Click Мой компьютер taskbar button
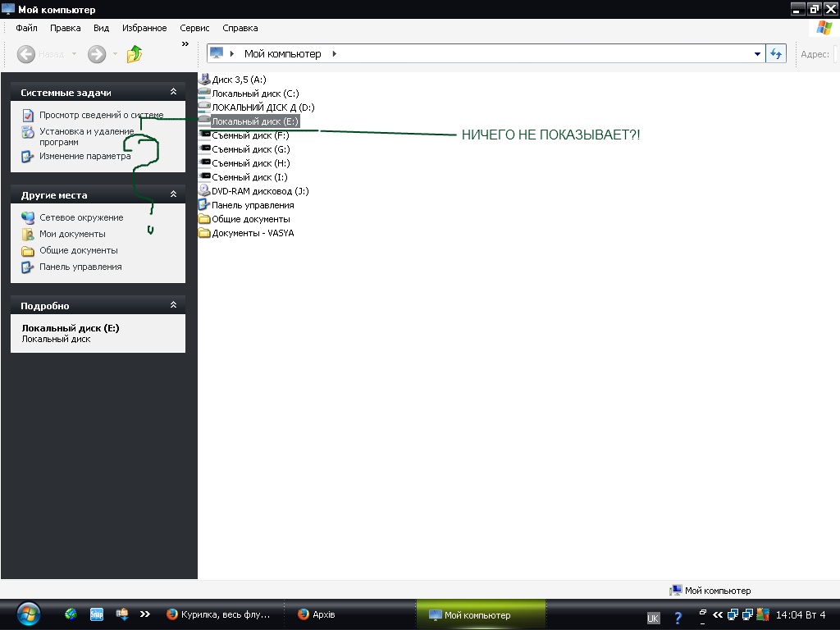The height and width of the screenshot is (630, 840). (x=481, y=614)
